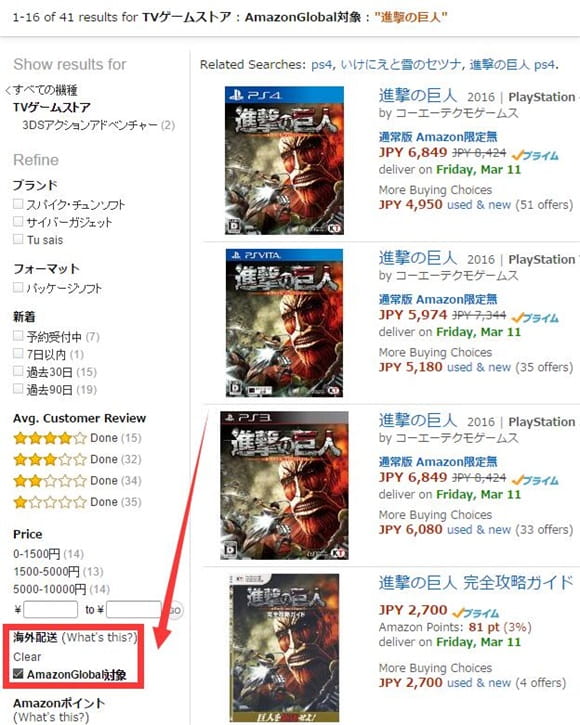The image size is (580, 725).
Task: Click related search ps4 link
Action: pyautogui.click(x=321, y=65)
